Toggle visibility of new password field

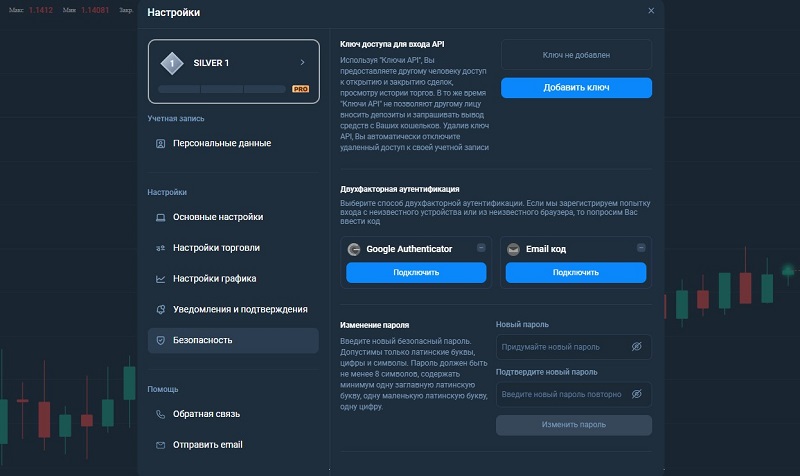click(x=636, y=347)
